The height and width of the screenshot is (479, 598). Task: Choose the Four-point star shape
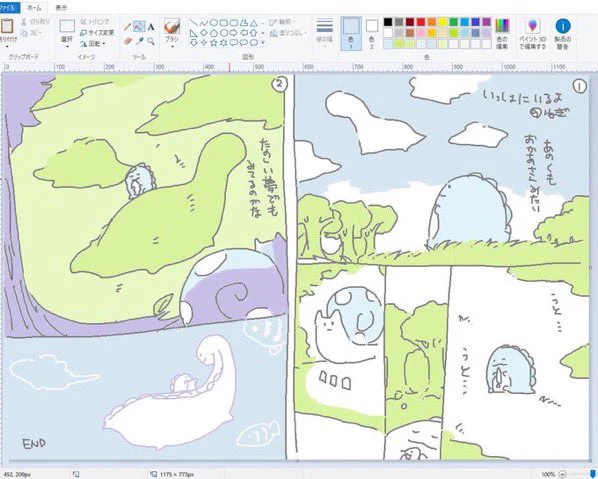(x=204, y=43)
